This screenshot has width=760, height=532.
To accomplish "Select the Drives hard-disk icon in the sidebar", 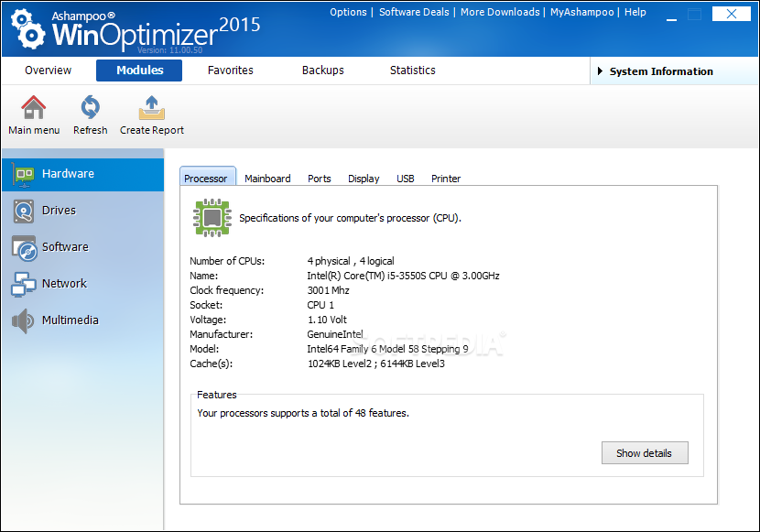I will (24, 212).
